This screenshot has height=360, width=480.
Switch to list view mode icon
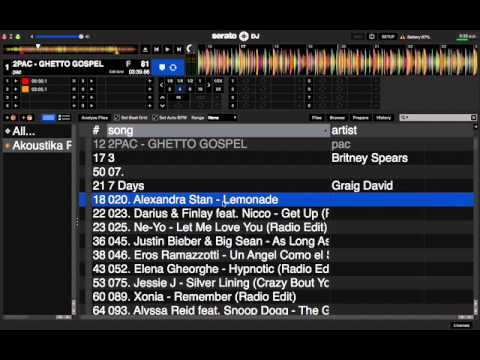[64, 118]
